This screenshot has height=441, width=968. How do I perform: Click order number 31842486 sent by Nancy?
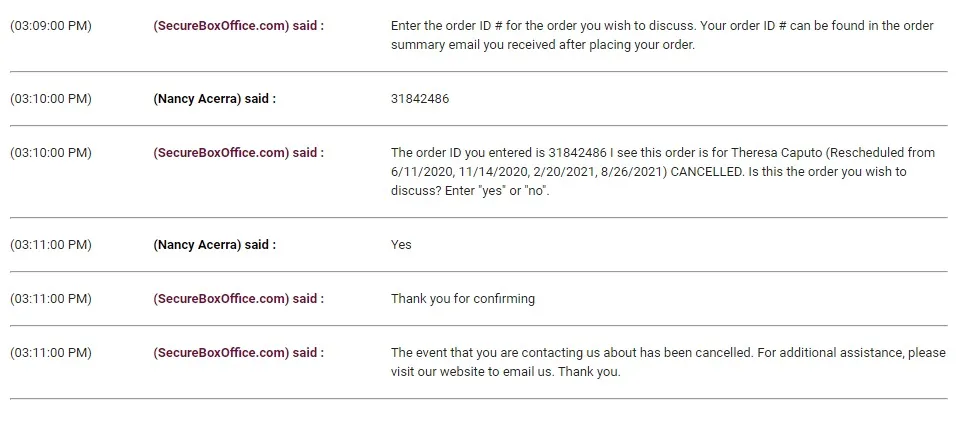tap(420, 99)
